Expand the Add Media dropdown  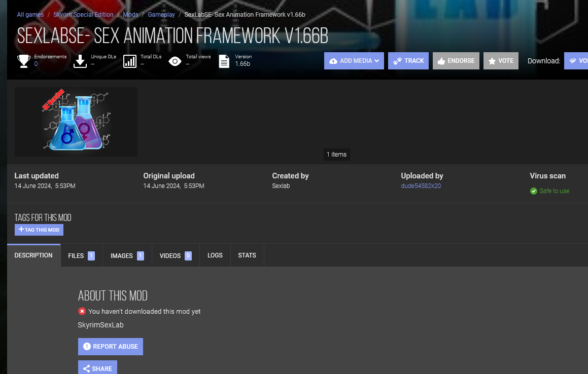point(354,61)
